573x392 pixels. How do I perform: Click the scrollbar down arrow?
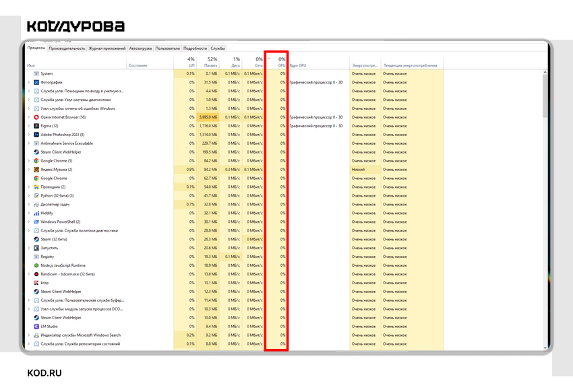[x=545, y=348]
